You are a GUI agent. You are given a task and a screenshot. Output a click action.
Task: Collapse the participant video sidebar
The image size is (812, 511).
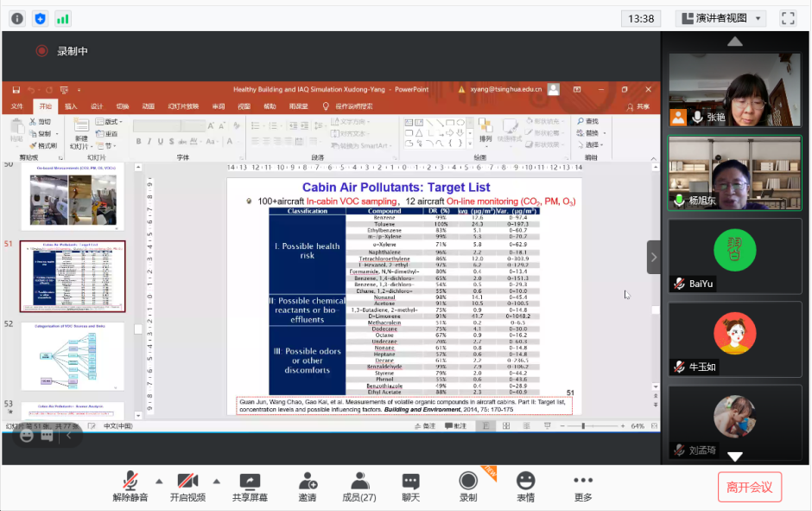[x=654, y=257]
